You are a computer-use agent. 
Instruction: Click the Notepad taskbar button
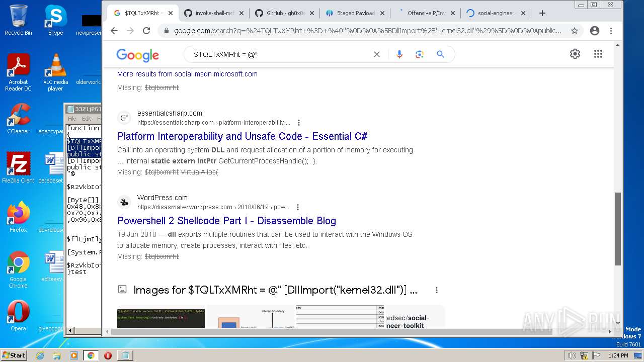124,355
